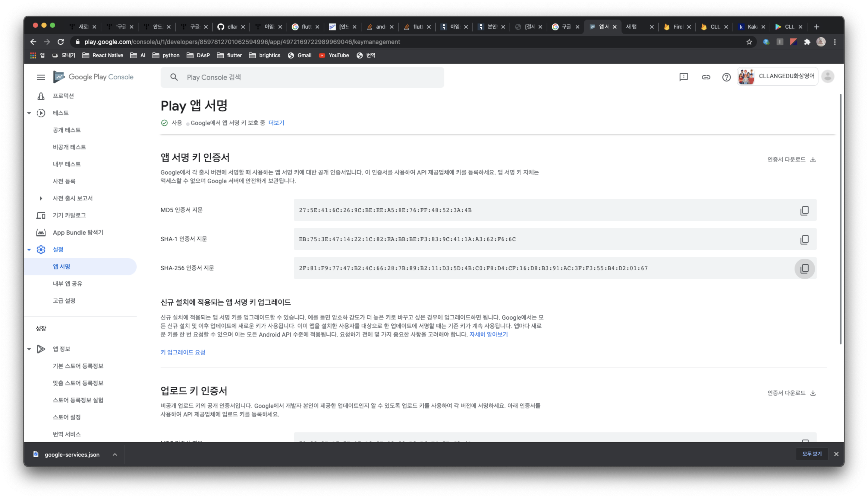Click the page vertical scrollbar
The width and height of the screenshot is (868, 498).
point(841,219)
